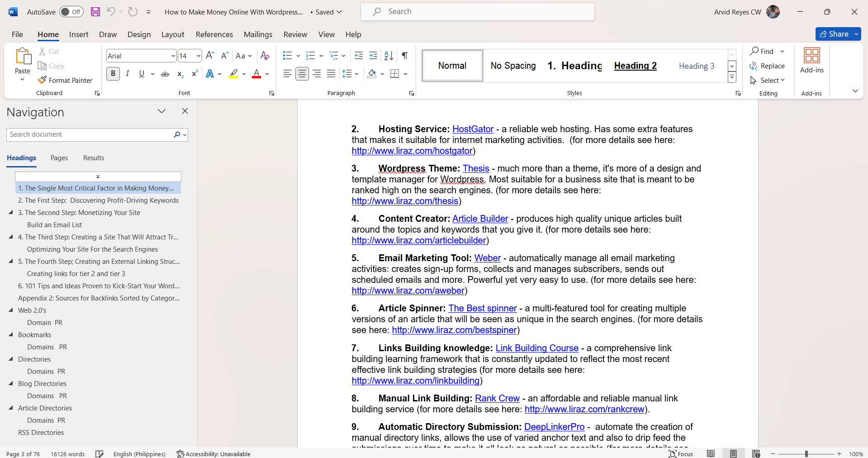Collapse '3. The Second Step' heading triangle
Image resolution: width=868 pixels, height=458 pixels.
click(11, 212)
